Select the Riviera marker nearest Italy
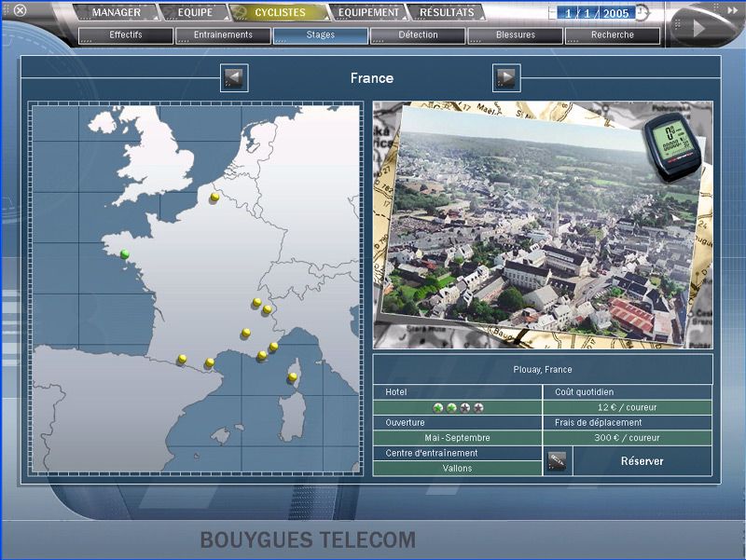The width and height of the screenshot is (746, 560). pos(273,347)
